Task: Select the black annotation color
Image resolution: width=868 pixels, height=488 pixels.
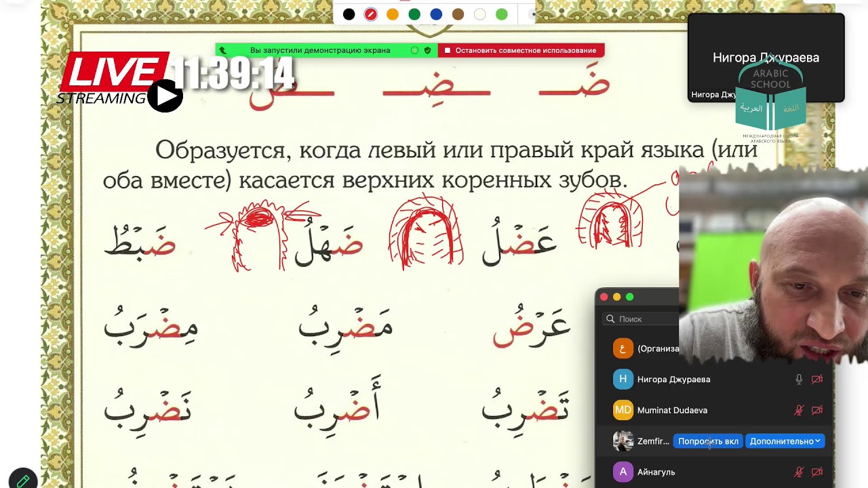Action: pyautogui.click(x=349, y=14)
